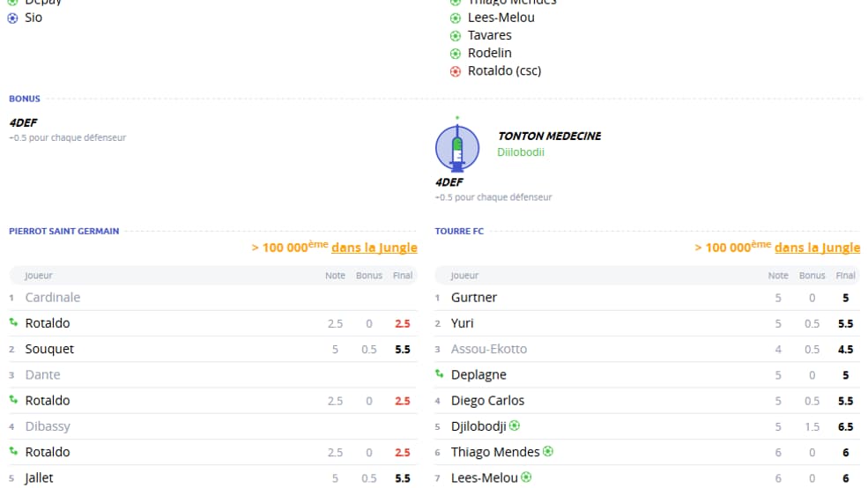868x488 pixels.
Task: Click the substitution arrow icon beside Deplagne
Action: click(x=439, y=374)
